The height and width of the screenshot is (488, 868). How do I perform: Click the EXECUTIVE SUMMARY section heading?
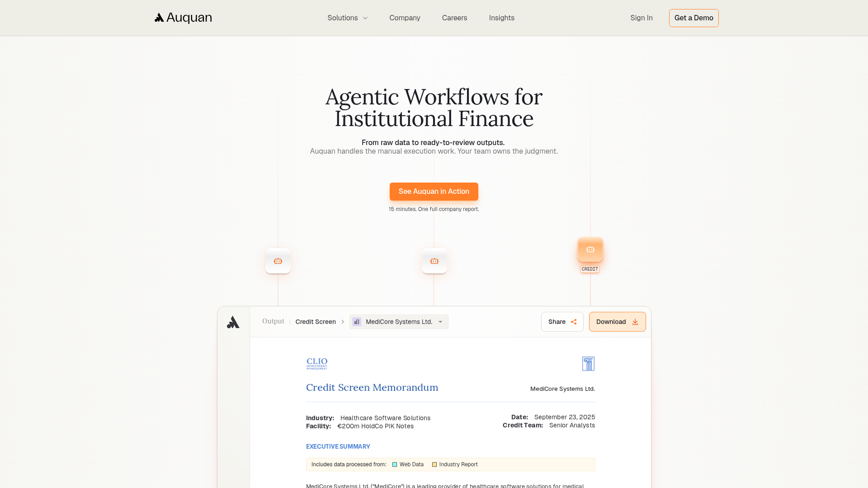[x=338, y=446]
